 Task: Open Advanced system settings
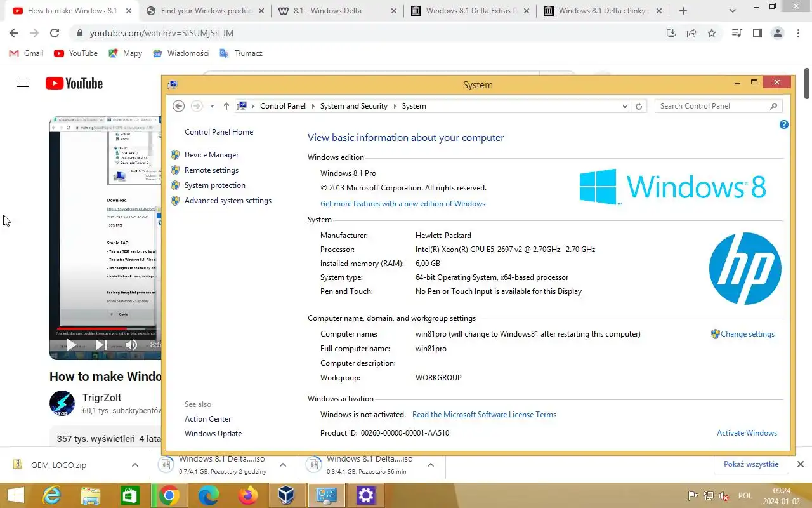pyautogui.click(x=228, y=201)
